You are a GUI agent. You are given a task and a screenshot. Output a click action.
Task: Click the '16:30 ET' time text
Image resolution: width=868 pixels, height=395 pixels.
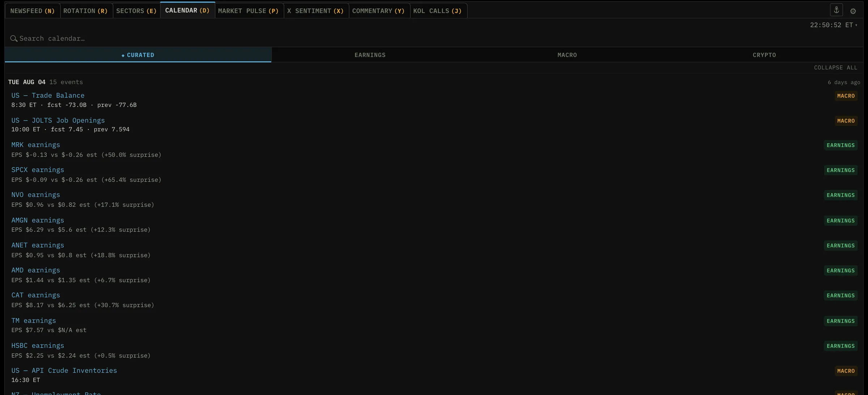26,380
